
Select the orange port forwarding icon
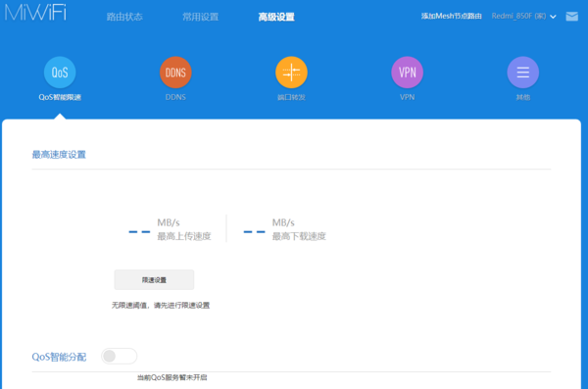(x=291, y=73)
